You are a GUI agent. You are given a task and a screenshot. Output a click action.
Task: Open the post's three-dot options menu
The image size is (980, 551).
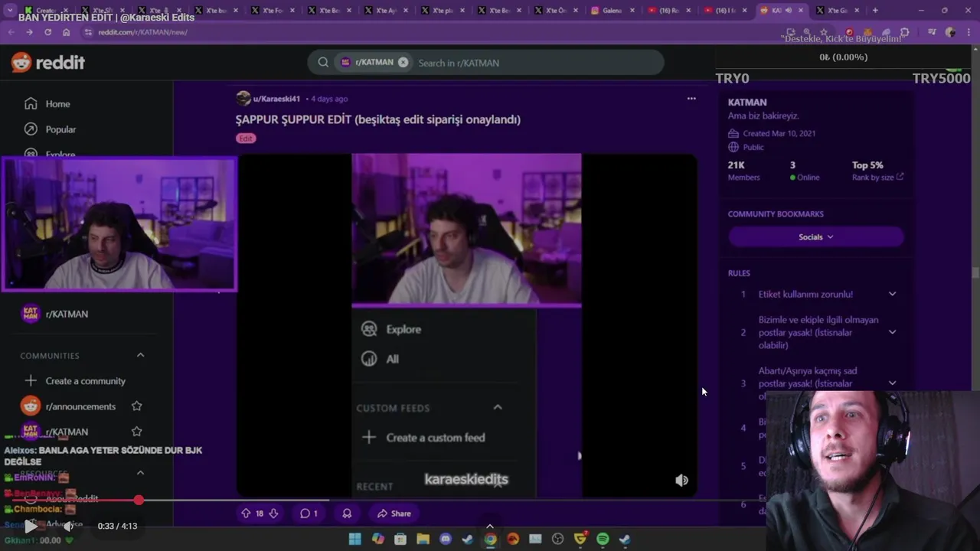[x=691, y=99]
